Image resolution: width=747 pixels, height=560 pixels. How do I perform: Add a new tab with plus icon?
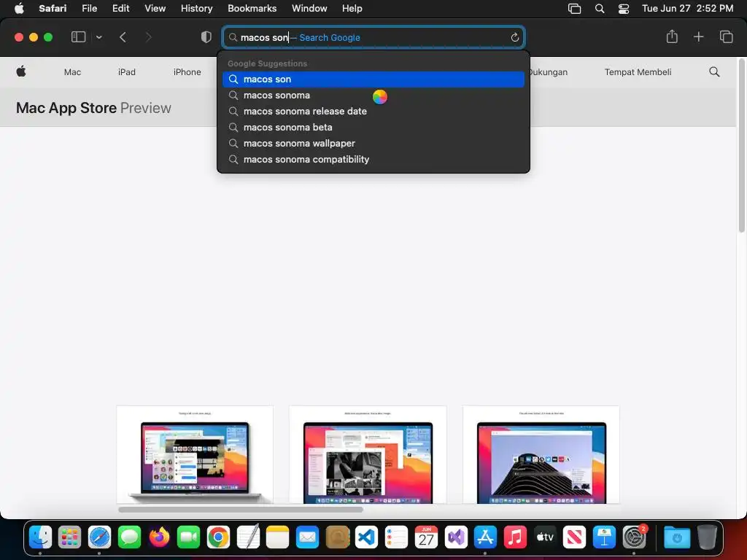click(698, 36)
